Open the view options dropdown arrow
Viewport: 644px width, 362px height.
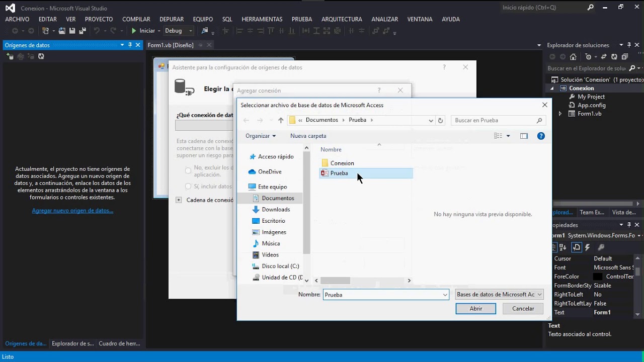[x=508, y=136]
